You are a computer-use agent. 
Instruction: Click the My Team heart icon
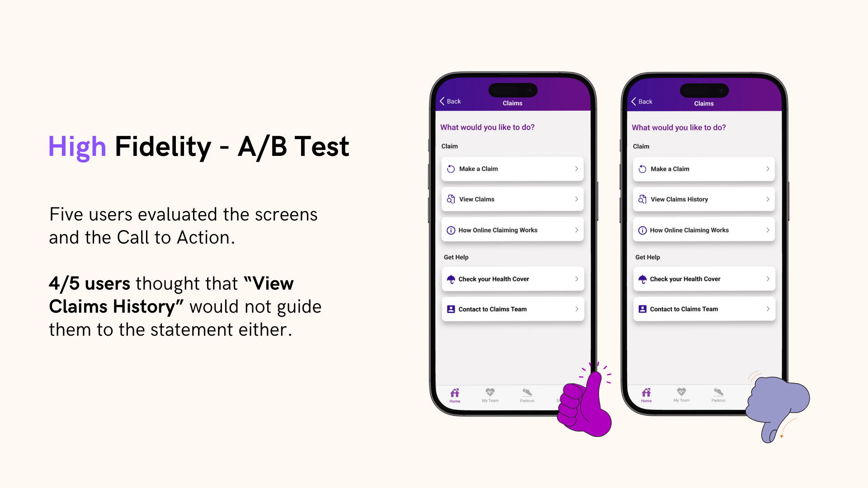coord(490,391)
